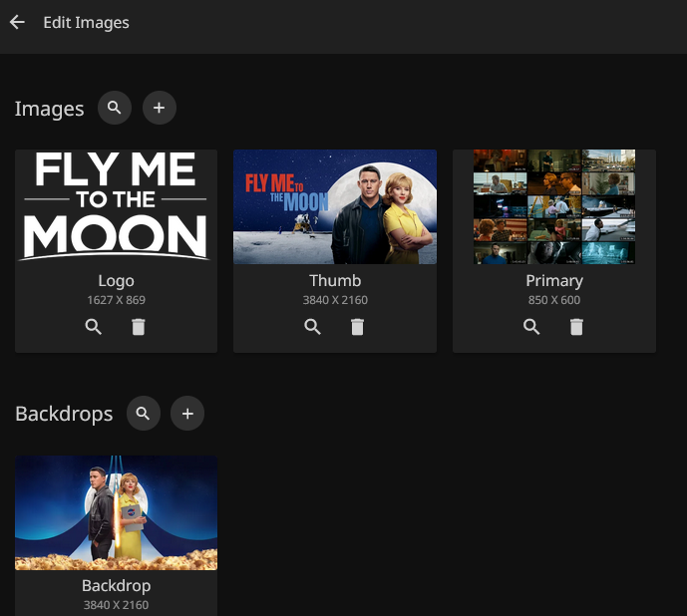The width and height of the screenshot is (687, 616).
Task: Search for a replacement Logo image
Action: [94, 327]
